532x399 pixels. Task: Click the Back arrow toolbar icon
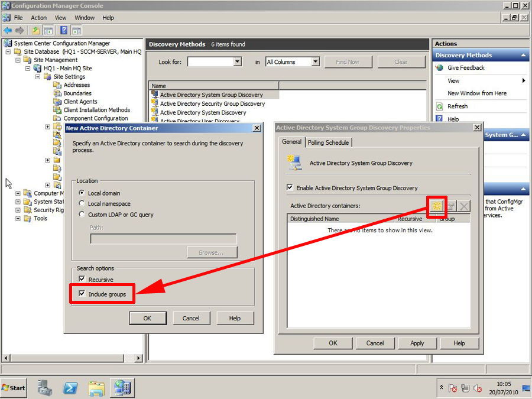(8, 31)
